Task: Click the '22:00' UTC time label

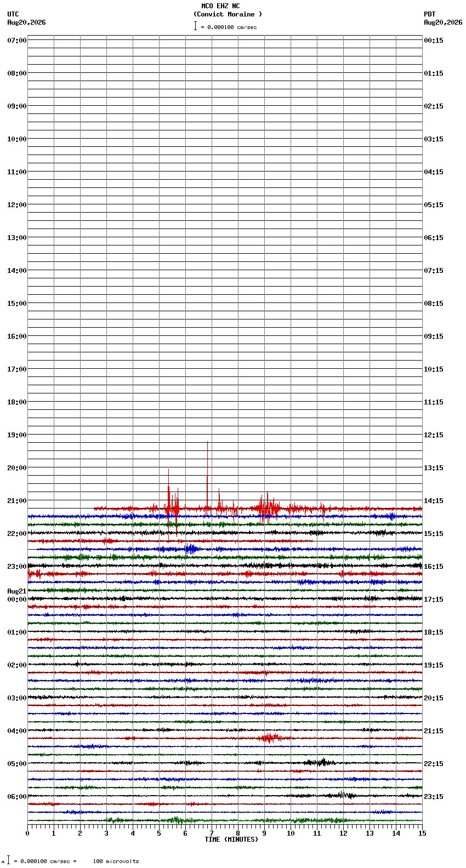Action: pyautogui.click(x=17, y=534)
